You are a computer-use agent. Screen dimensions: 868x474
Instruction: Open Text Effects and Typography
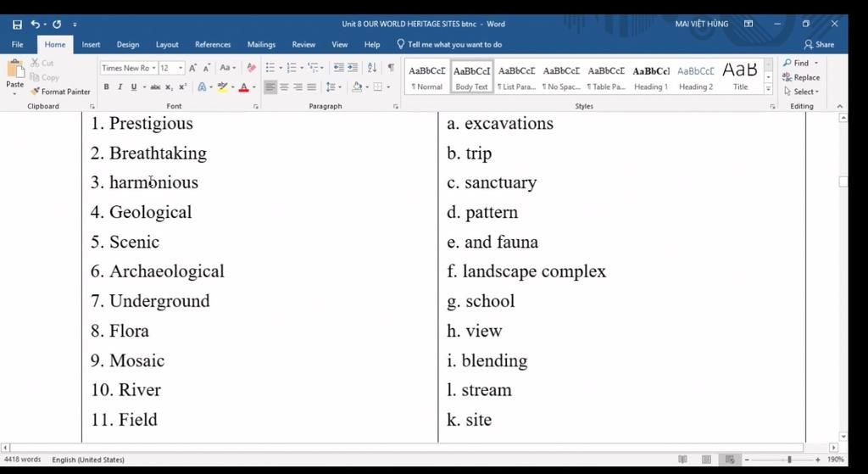(202, 87)
